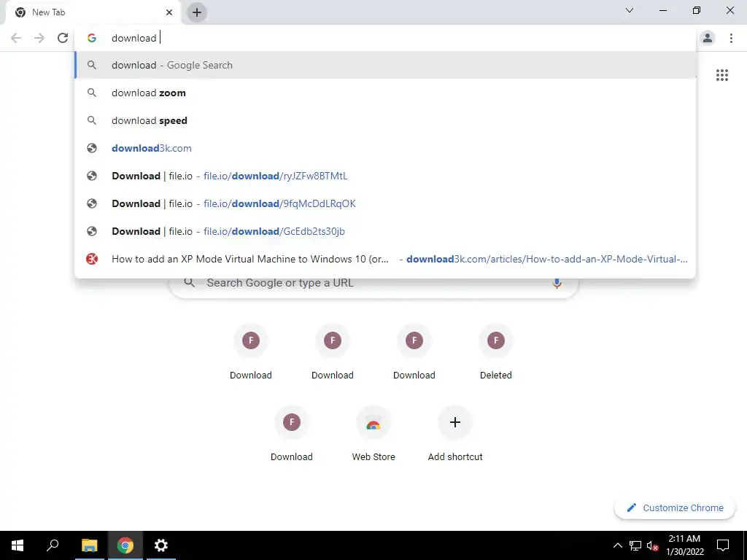Viewport: 747px width, 560px height.
Task: Click the Chrome taskbar icon
Action: click(x=125, y=545)
